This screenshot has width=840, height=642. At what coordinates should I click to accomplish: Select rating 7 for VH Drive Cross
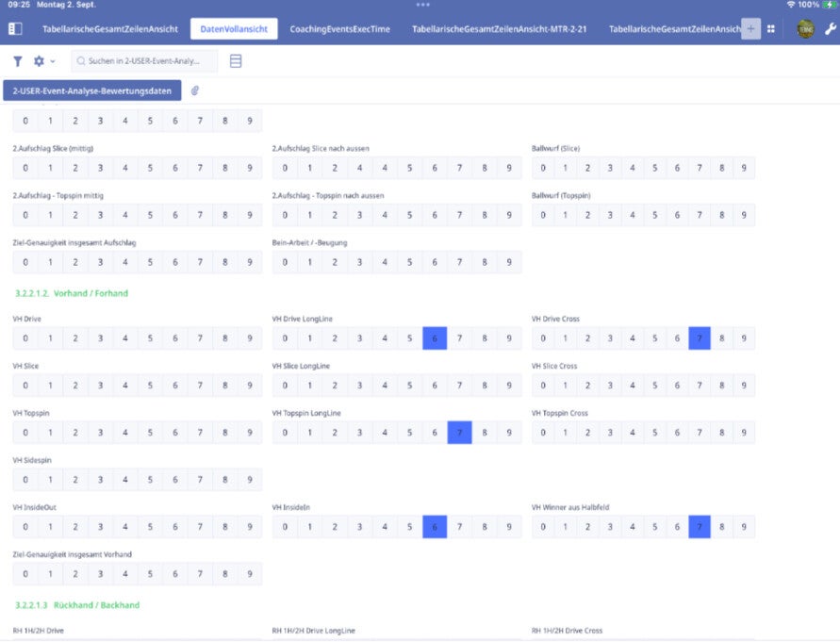[700, 338]
